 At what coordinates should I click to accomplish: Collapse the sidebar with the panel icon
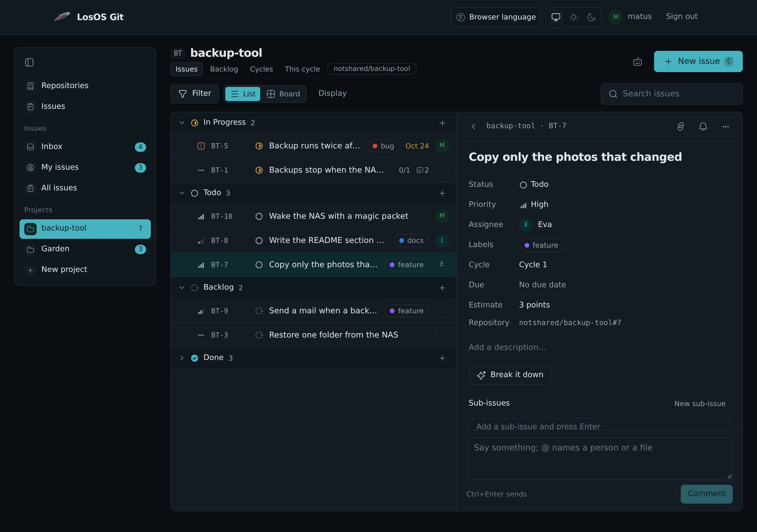(x=29, y=62)
